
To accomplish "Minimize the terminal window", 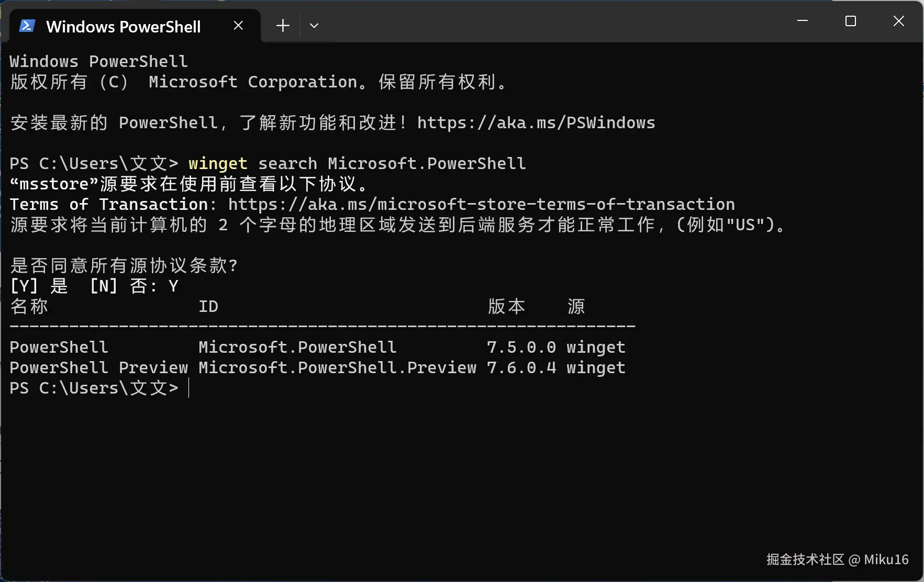I will point(803,21).
